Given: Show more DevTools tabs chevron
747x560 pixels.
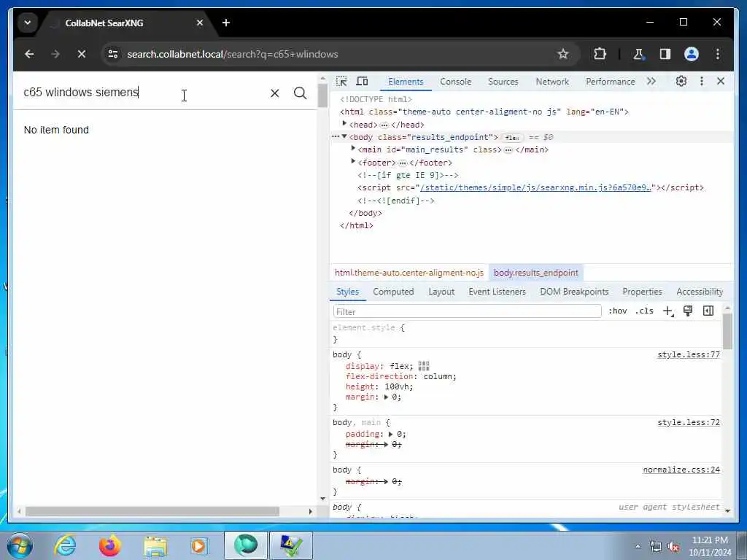Looking at the screenshot, I should click(651, 82).
